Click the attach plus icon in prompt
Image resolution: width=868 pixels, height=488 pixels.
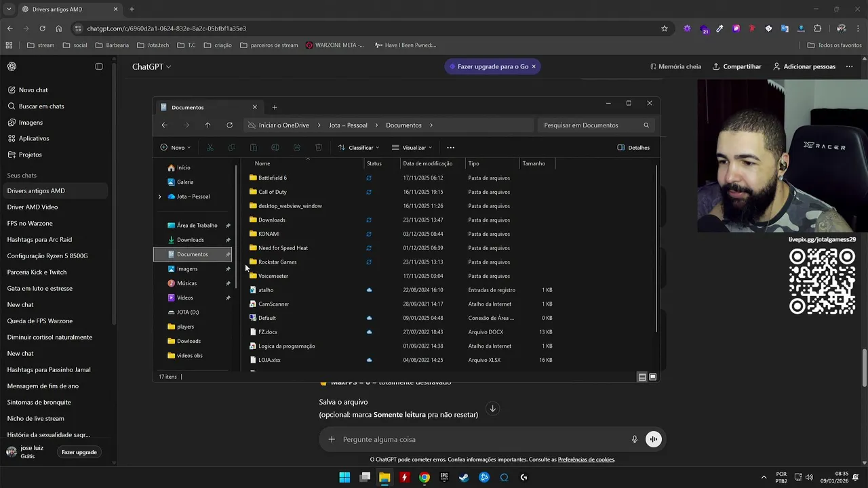[332, 439]
